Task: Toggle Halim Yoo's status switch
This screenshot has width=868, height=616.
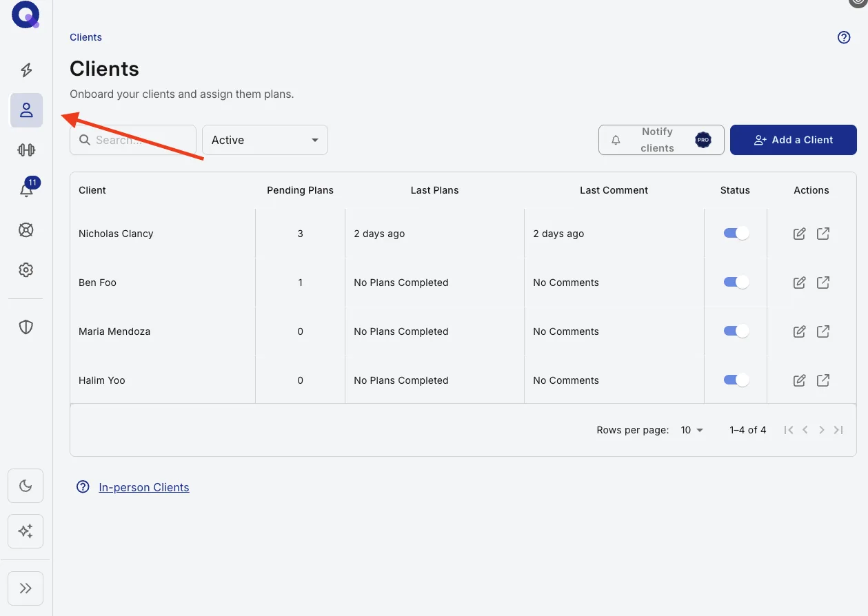Action: [736, 380]
